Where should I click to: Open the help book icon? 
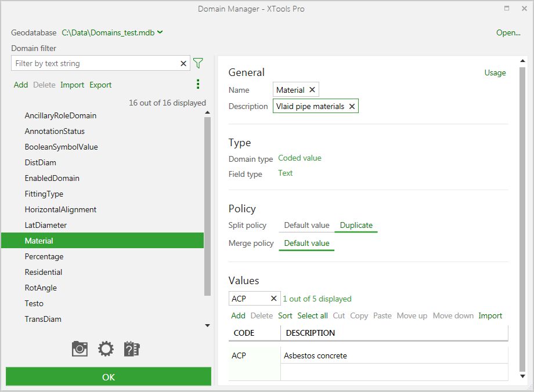coord(132,349)
